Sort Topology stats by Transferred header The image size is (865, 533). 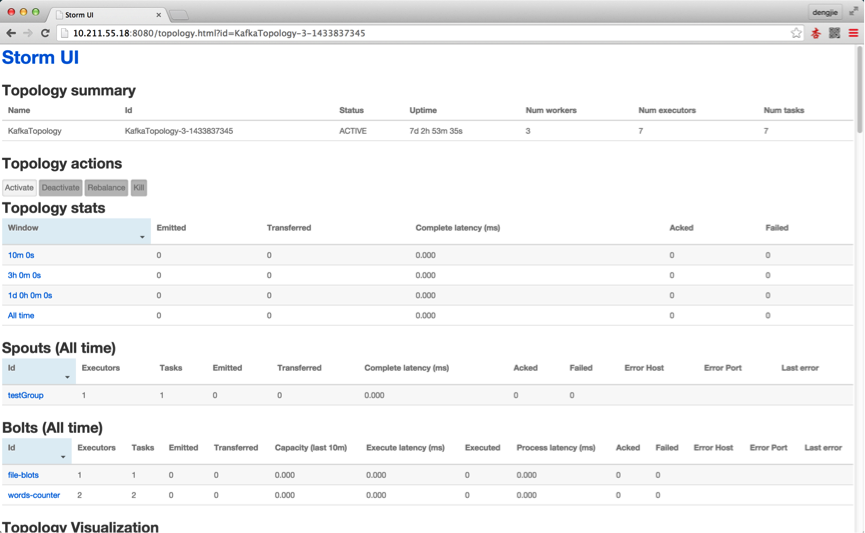[x=289, y=227]
